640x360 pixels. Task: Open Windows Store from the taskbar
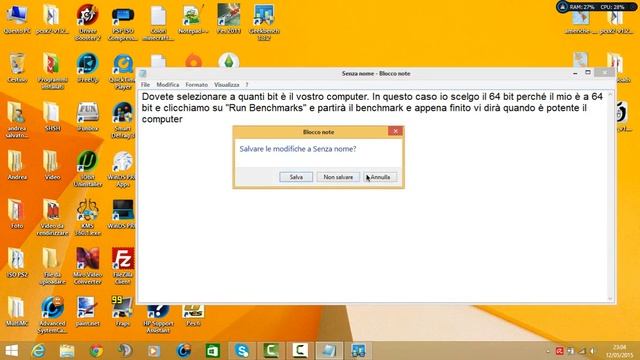tap(212, 351)
